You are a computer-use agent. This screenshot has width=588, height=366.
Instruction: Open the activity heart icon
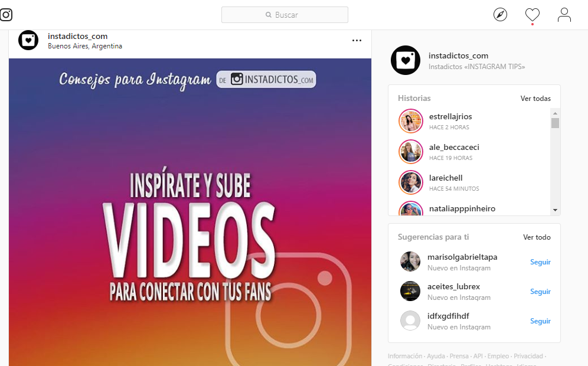pyautogui.click(x=532, y=15)
